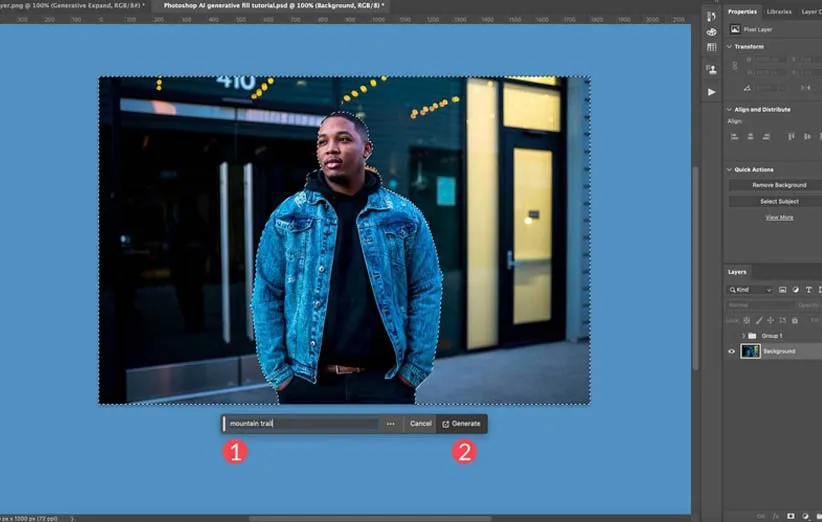Viewport: 822px width, 522px height.
Task: Click the filter for type layers icon
Action: (x=808, y=290)
